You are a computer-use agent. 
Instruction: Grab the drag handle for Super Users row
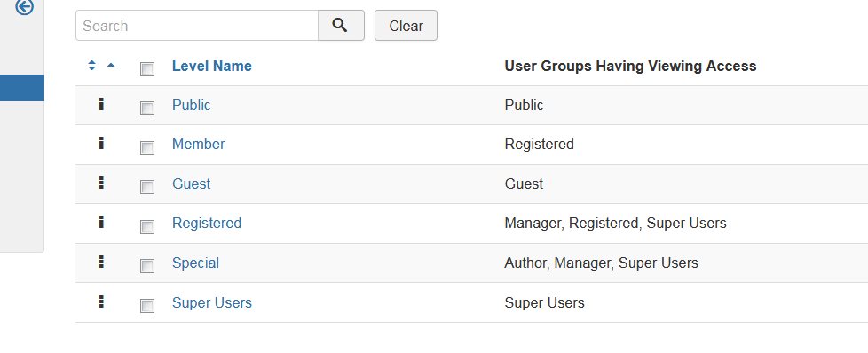[x=101, y=302]
